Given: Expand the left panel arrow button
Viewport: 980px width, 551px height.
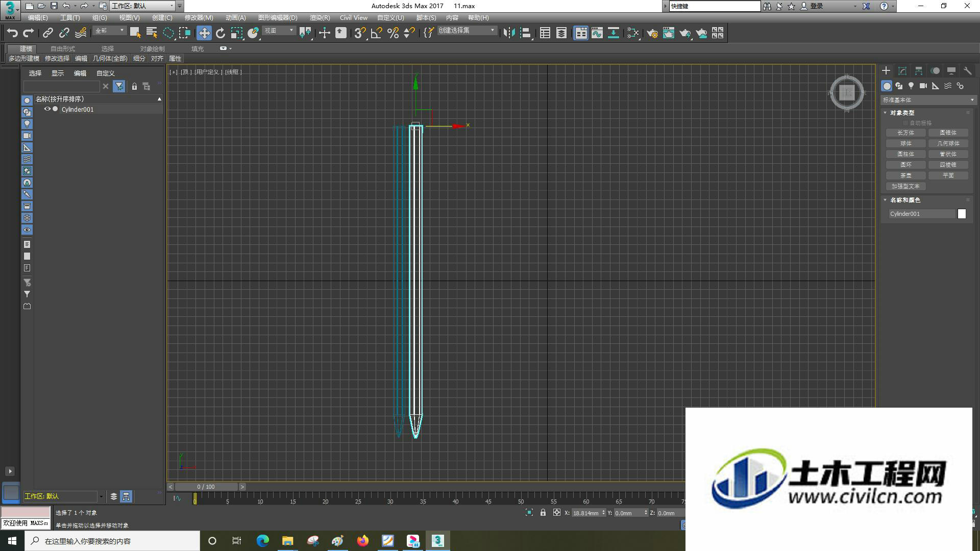Looking at the screenshot, I should 10,471.
